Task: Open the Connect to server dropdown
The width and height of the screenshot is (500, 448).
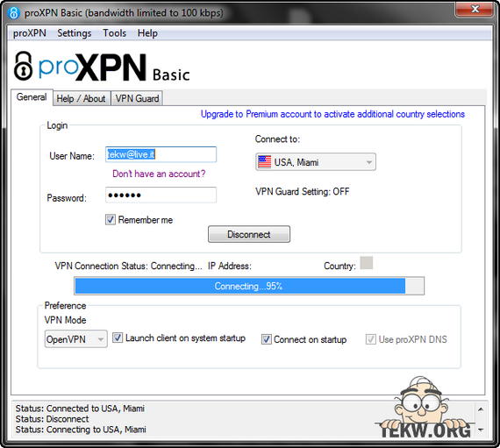Action: pyautogui.click(x=316, y=162)
